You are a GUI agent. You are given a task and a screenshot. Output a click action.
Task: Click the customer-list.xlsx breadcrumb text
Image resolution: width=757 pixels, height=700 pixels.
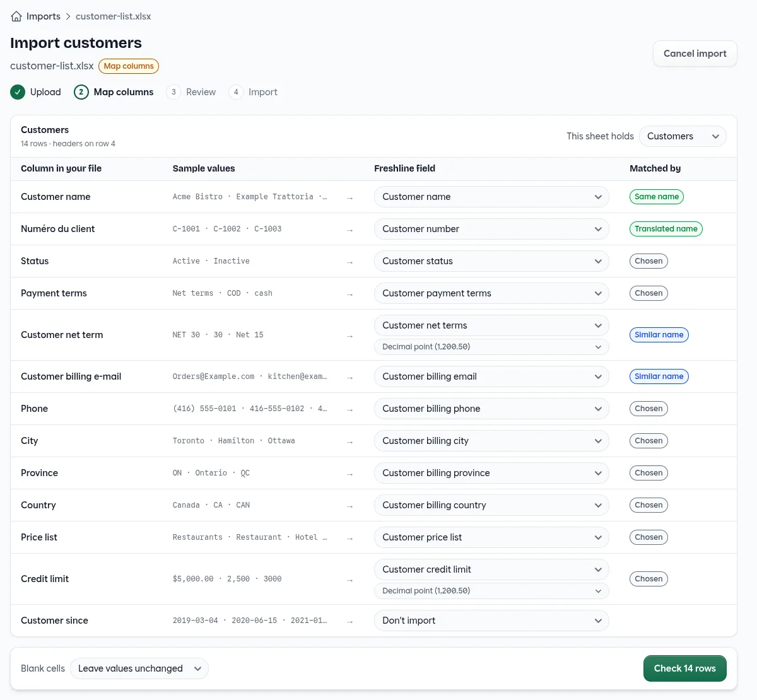tap(114, 16)
